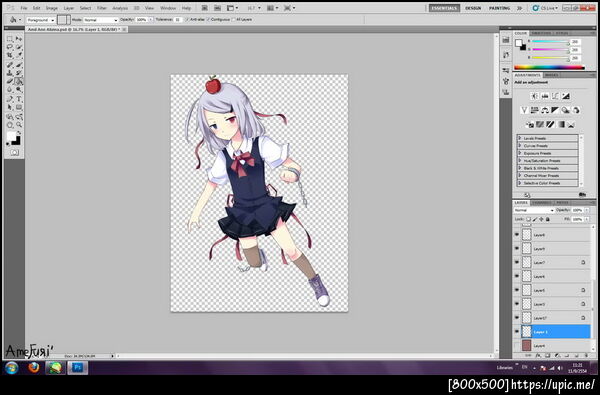Open the Mode dropdown in options bar
Image resolution: width=600 pixels, height=395 pixels.
(101, 20)
